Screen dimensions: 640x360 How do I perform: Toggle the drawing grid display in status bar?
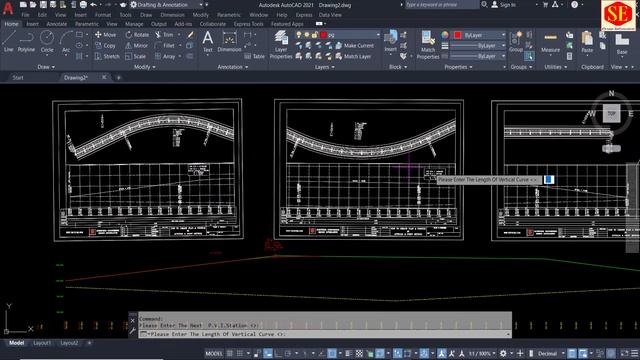(x=230, y=353)
